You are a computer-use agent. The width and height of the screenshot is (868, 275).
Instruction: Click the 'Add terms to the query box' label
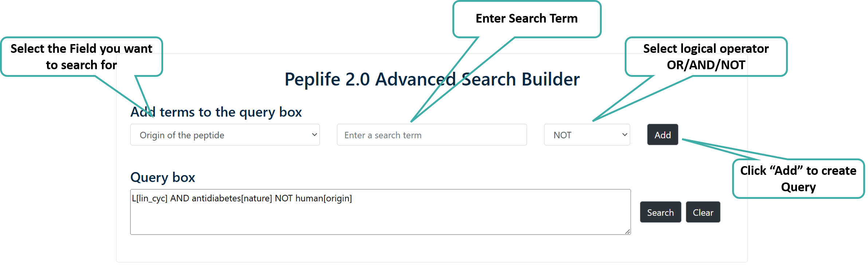(x=216, y=112)
